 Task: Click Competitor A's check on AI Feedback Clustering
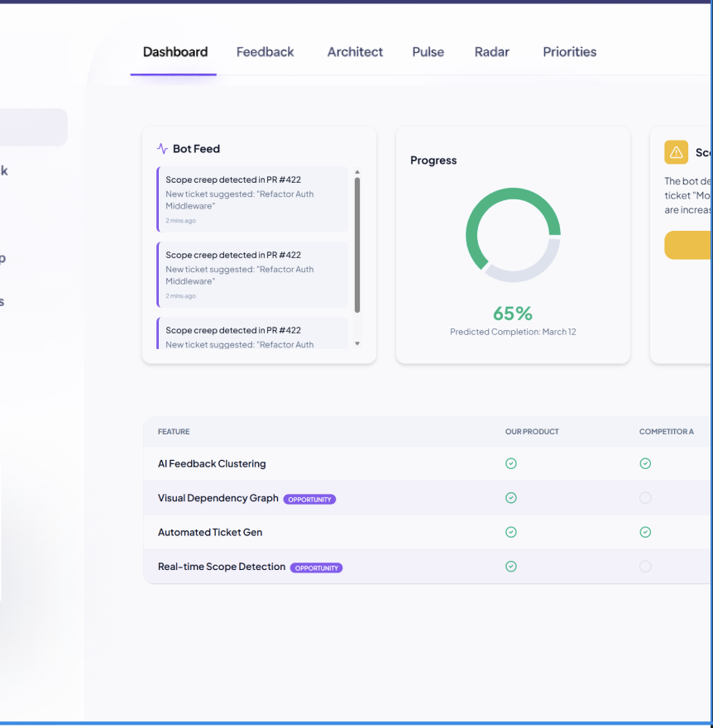pyautogui.click(x=645, y=463)
